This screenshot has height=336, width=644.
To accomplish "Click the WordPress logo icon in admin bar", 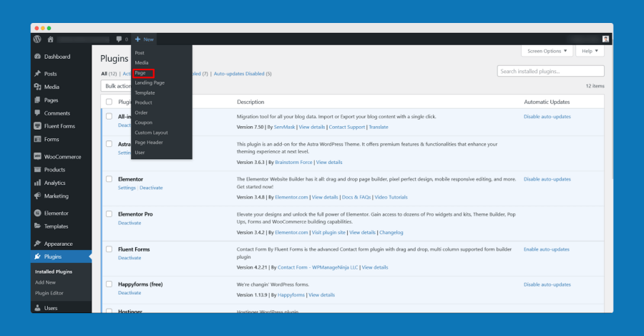I will (37, 39).
